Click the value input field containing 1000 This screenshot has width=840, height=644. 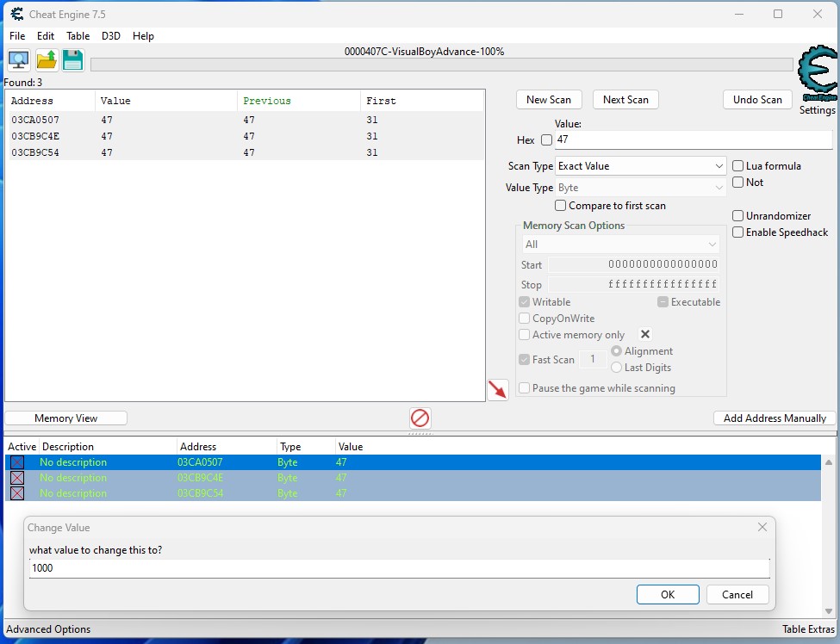[x=399, y=568]
